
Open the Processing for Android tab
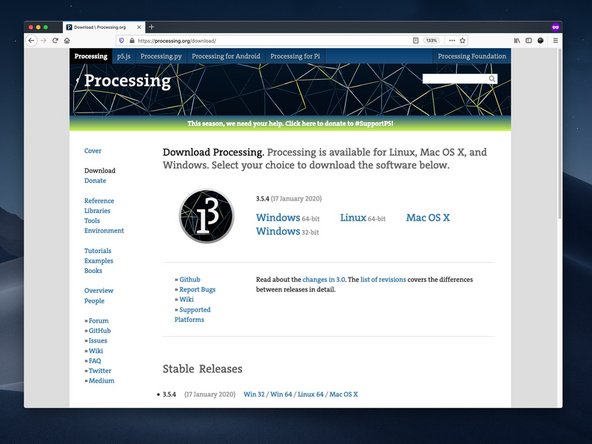(x=226, y=56)
